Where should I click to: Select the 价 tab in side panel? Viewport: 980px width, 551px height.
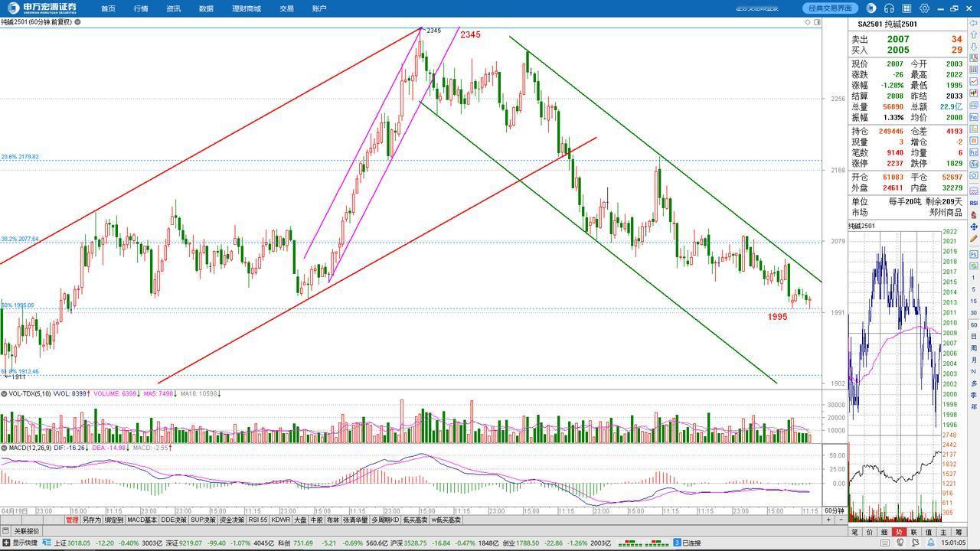(870, 532)
